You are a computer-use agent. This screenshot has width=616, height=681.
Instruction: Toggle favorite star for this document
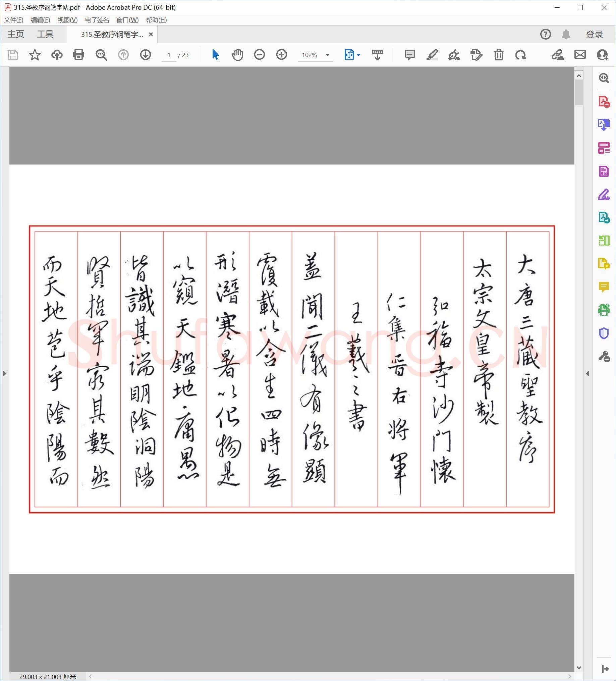click(35, 55)
